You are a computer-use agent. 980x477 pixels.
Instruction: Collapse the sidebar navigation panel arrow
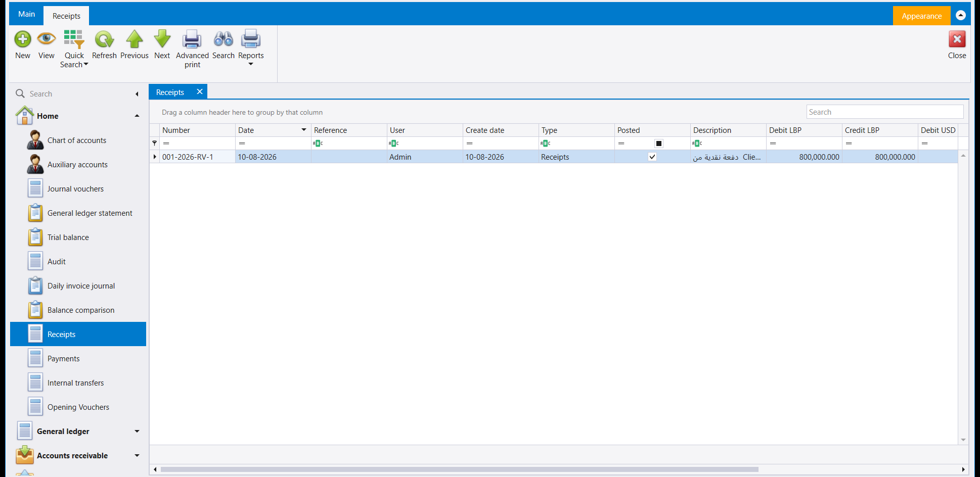pyautogui.click(x=137, y=94)
